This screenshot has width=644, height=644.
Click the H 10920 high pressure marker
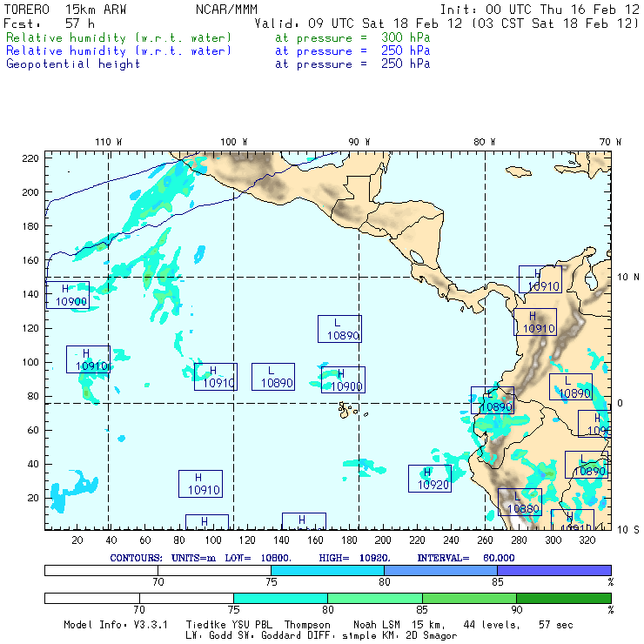[x=430, y=479]
